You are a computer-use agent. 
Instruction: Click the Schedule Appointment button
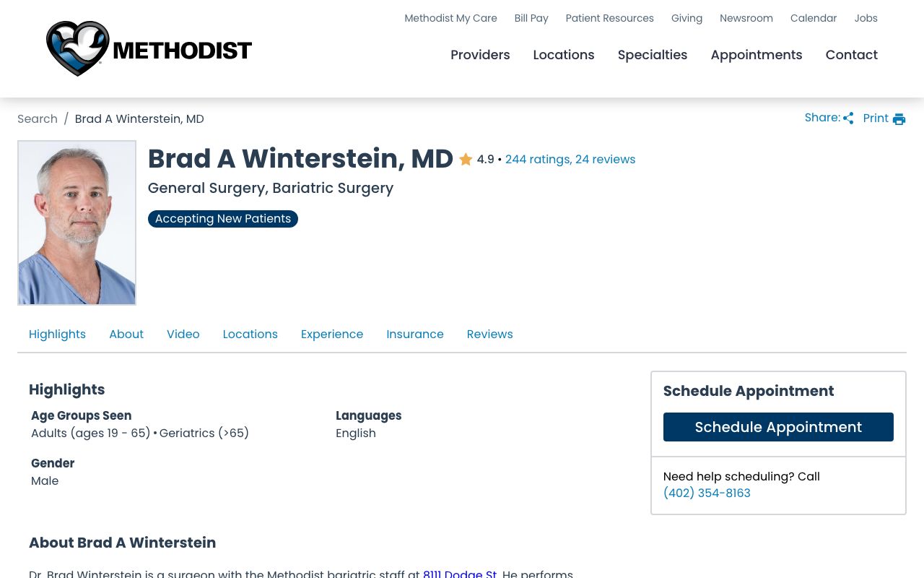(x=778, y=427)
